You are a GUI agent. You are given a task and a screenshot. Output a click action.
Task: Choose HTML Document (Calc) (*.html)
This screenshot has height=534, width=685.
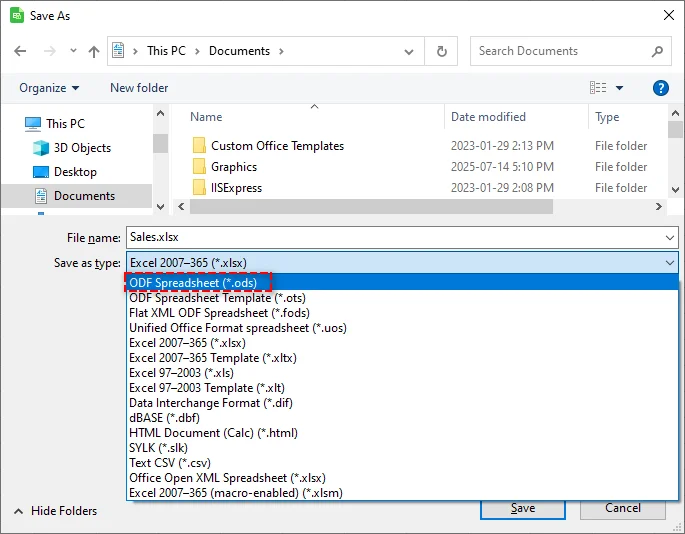402,433
